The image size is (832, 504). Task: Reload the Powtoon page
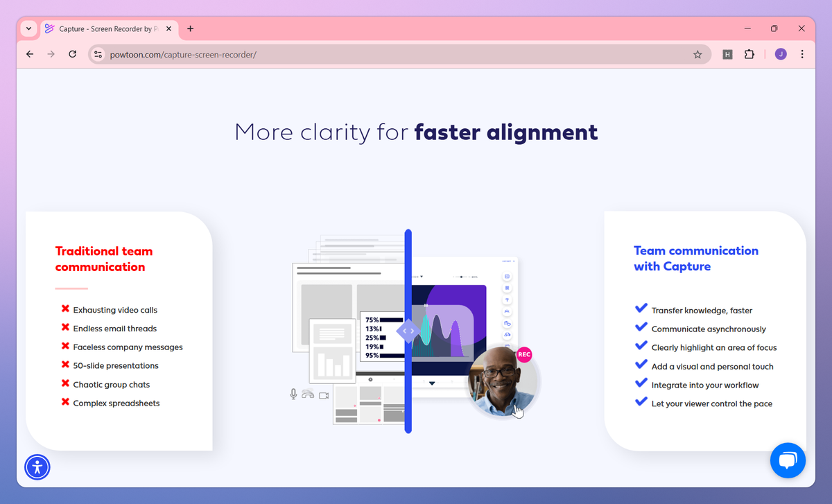coord(72,54)
